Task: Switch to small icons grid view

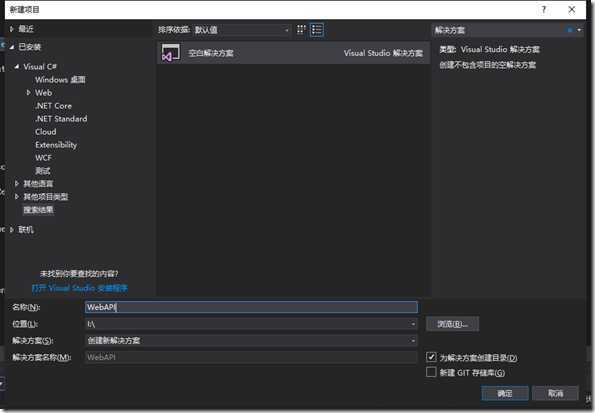Action: pyautogui.click(x=301, y=30)
